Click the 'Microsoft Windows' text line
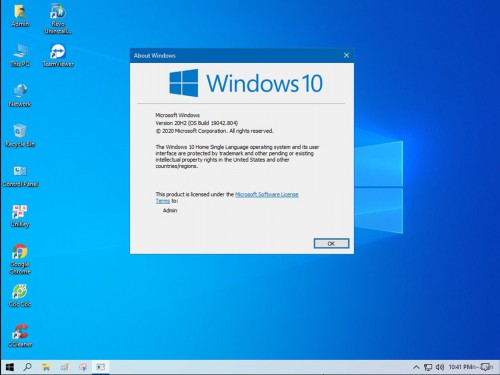 tap(178, 115)
